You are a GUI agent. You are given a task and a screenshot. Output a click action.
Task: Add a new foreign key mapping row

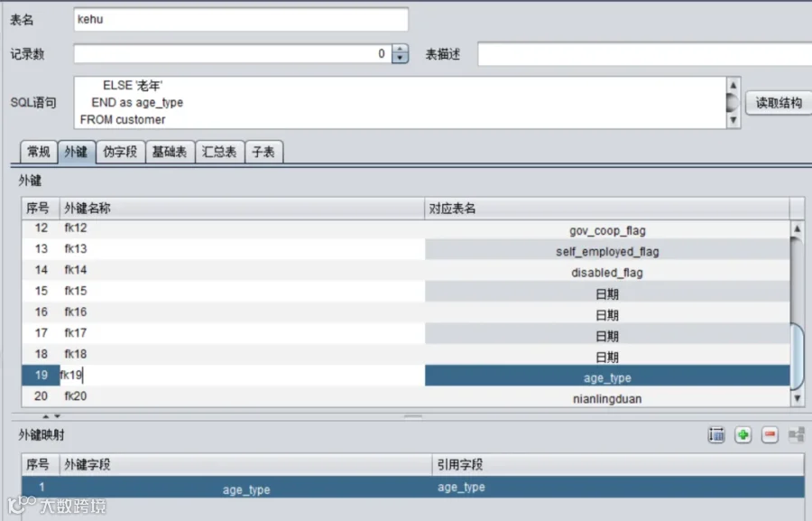pos(743,435)
